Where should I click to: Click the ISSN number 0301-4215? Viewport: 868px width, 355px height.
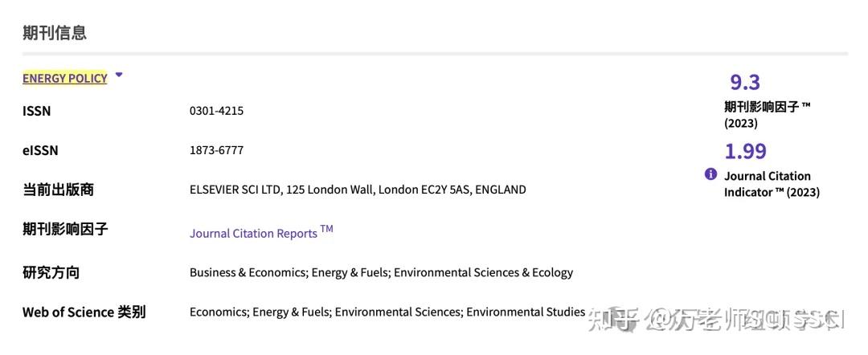tap(216, 111)
